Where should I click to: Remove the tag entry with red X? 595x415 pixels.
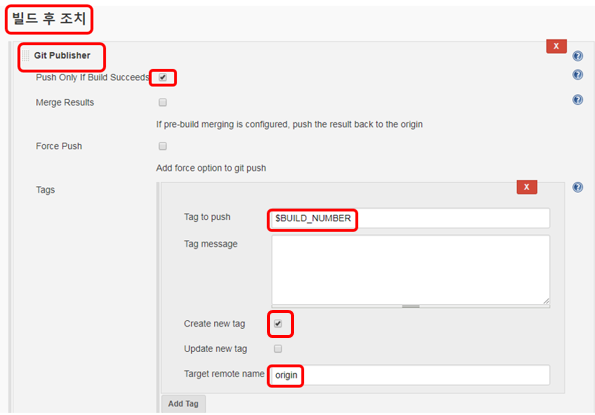point(527,187)
